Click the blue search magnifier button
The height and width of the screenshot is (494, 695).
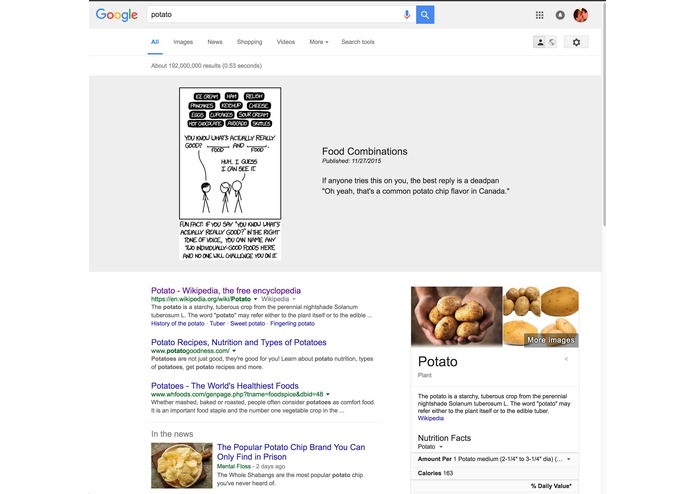(425, 15)
